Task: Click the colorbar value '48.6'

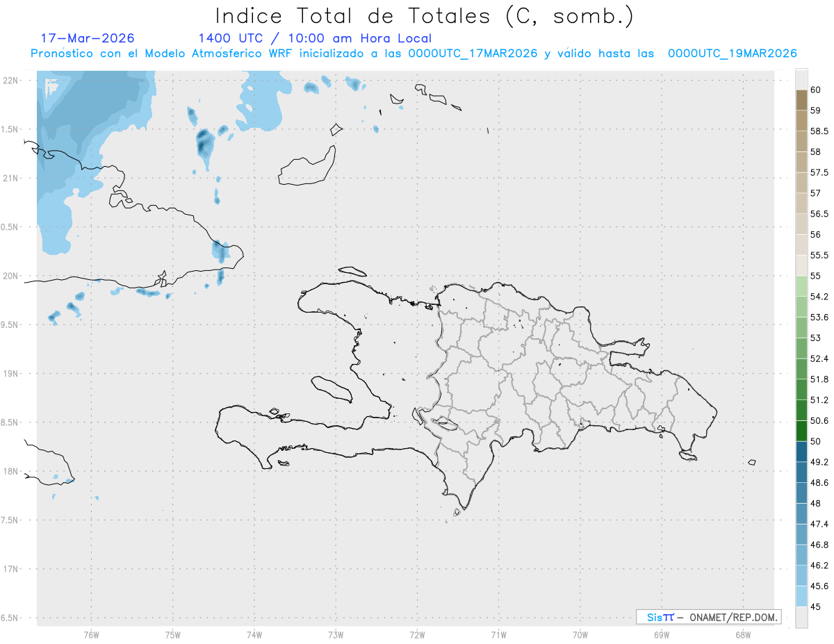Action: coord(819,483)
